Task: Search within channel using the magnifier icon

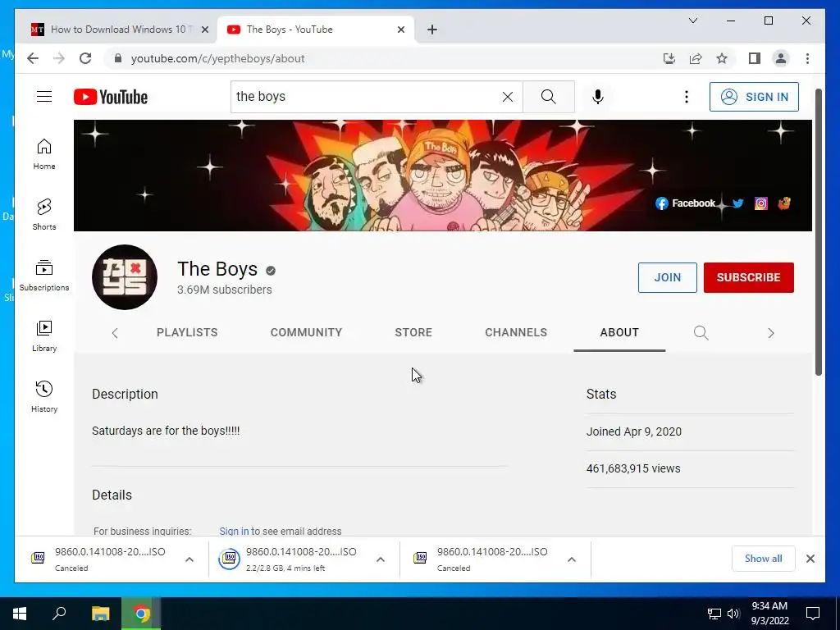Action: coord(701,333)
